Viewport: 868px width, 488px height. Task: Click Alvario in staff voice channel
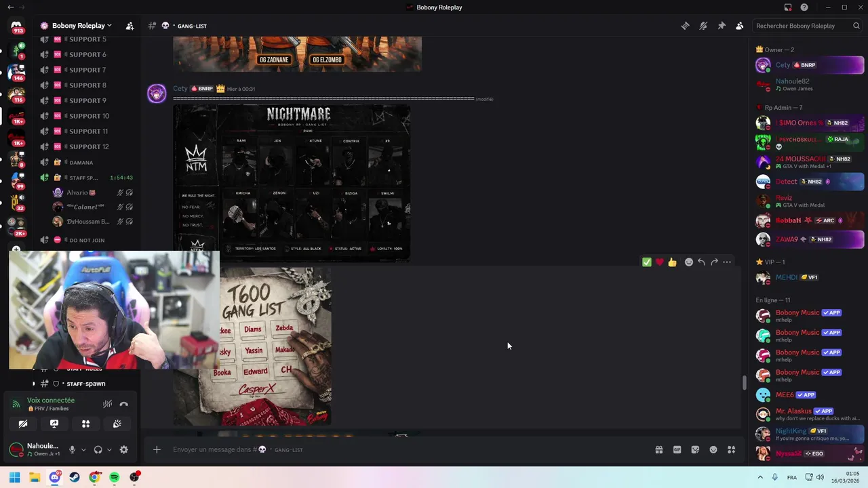93,192
